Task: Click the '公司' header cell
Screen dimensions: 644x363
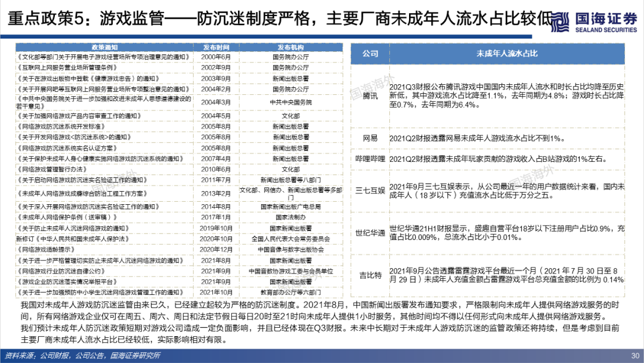Action: pos(370,54)
